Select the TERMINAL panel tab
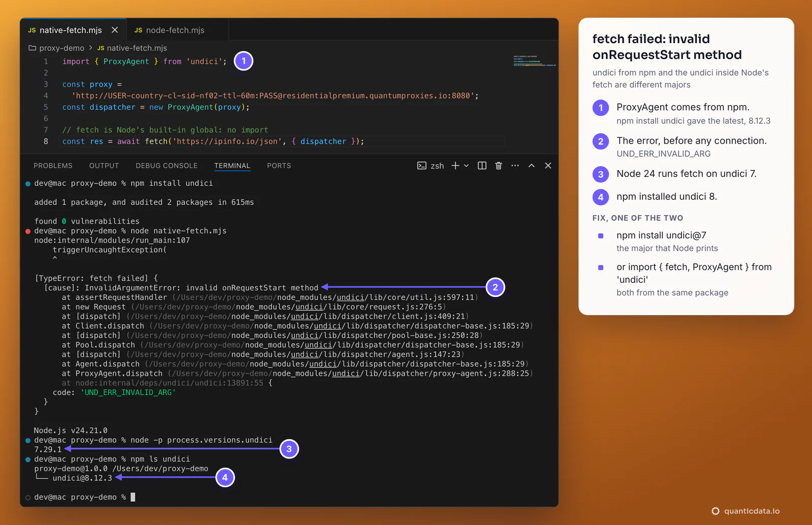This screenshot has height=525, width=812. click(232, 165)
